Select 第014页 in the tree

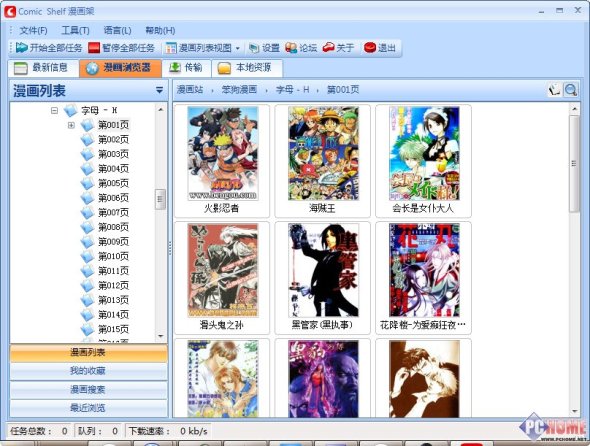113,315
